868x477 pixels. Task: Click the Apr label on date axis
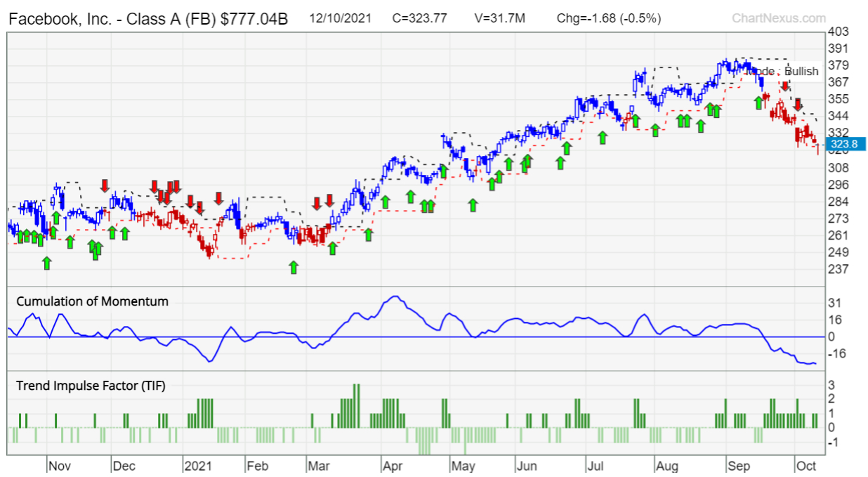(393, 466)
